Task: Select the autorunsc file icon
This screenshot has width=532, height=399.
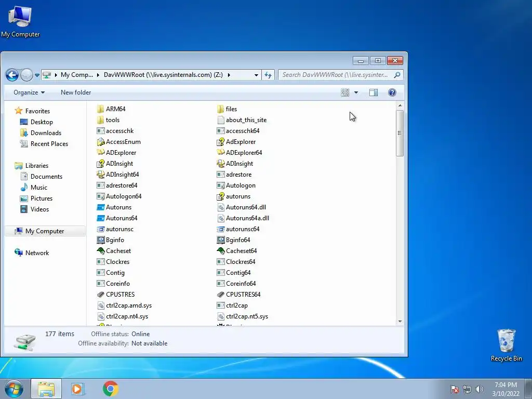Action: 100,229
